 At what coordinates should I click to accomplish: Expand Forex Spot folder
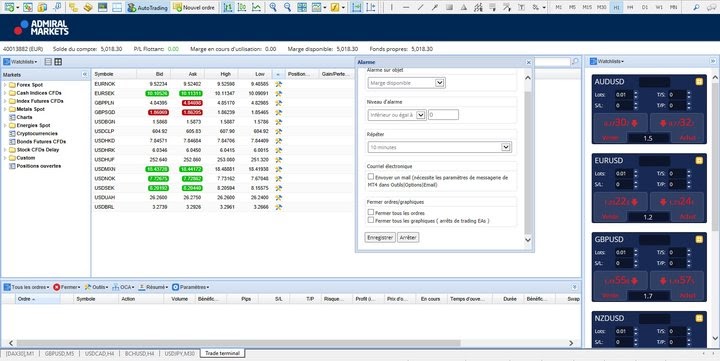[5, 85]
